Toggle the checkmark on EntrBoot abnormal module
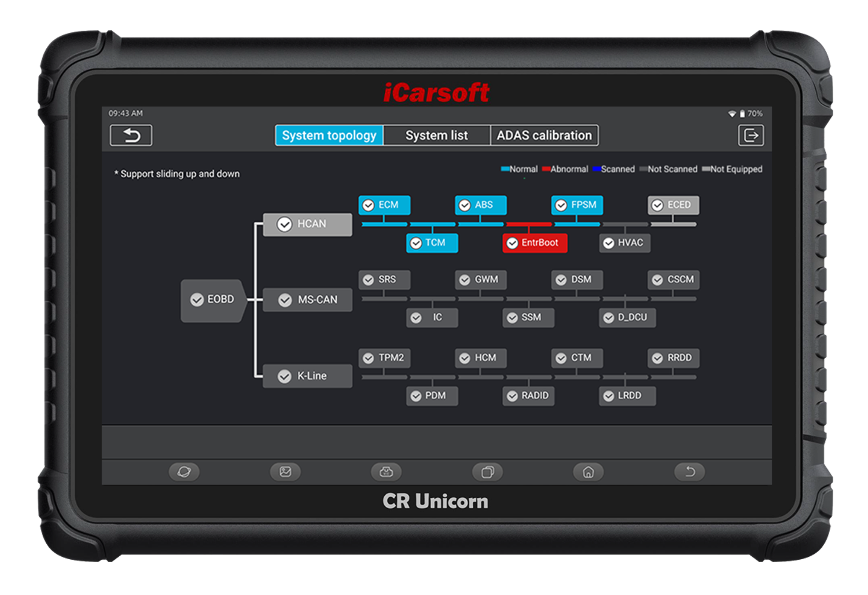 click(x=512, y=243)
